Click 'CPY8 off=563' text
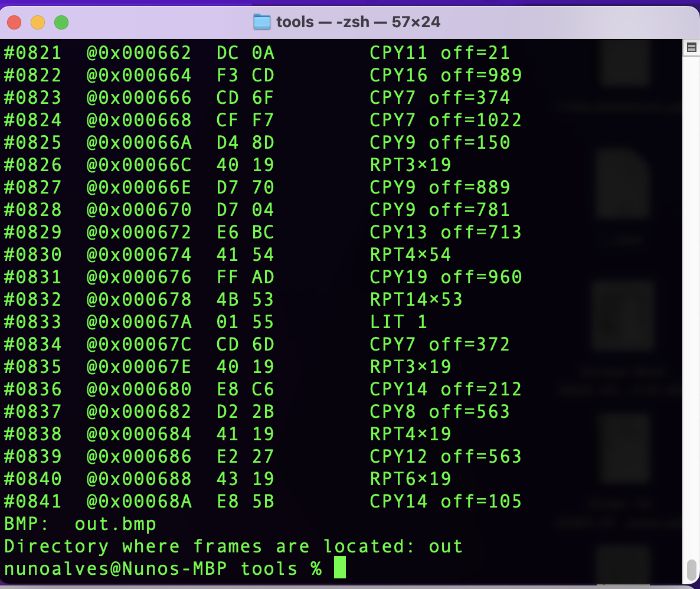 coord(440,411)
